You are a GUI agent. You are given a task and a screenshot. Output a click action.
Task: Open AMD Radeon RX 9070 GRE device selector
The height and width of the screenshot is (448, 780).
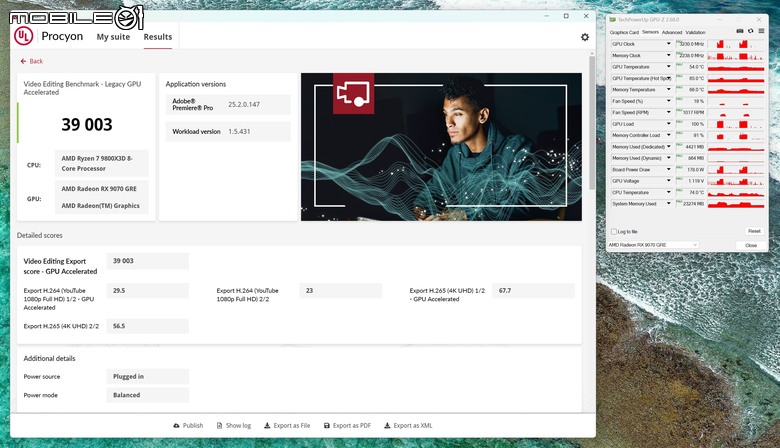(653, 245)
